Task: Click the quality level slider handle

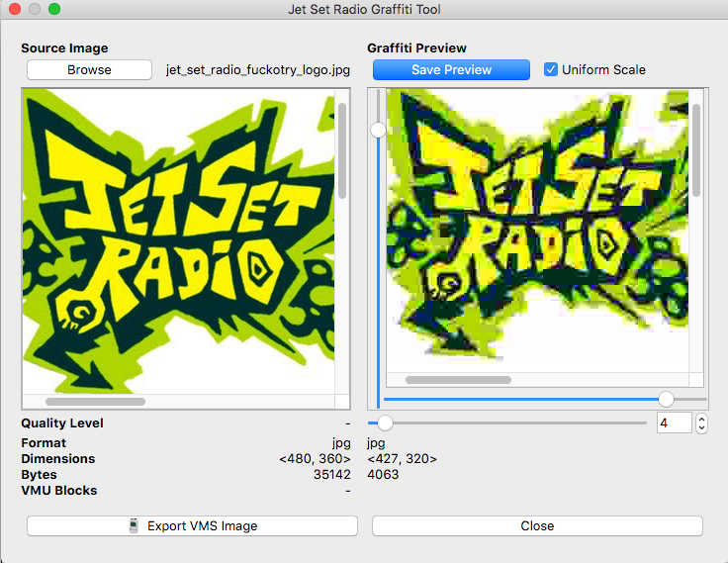Action: coord(385,422)
